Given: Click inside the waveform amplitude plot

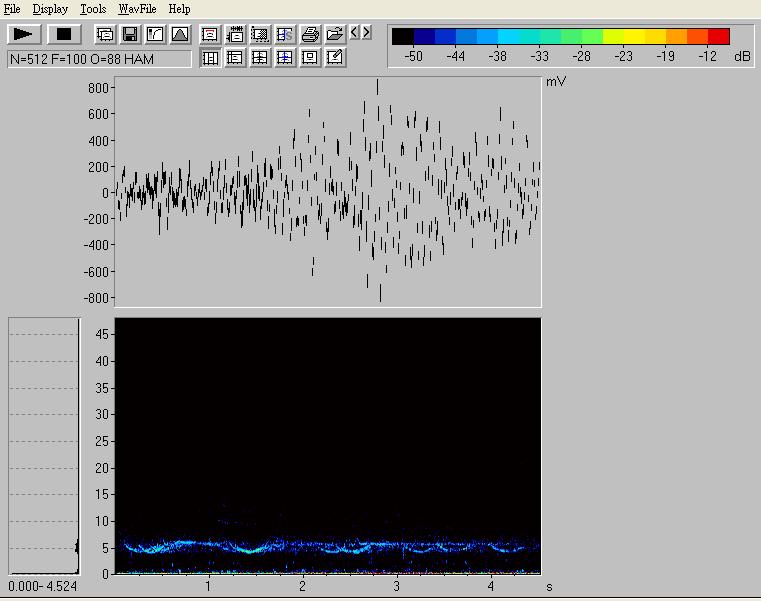Looking at the screenshot, I should coord(328,192).
